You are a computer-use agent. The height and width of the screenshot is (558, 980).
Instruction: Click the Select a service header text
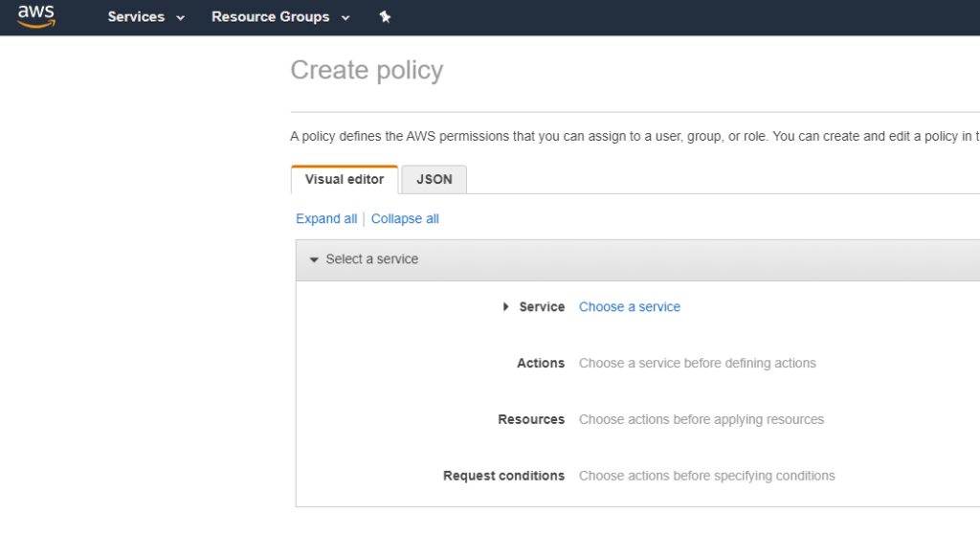tap(372, 259)
